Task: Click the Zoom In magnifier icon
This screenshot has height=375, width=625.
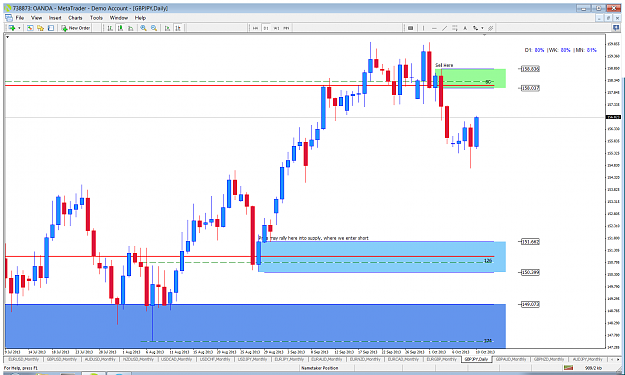Action: point(143,28)
